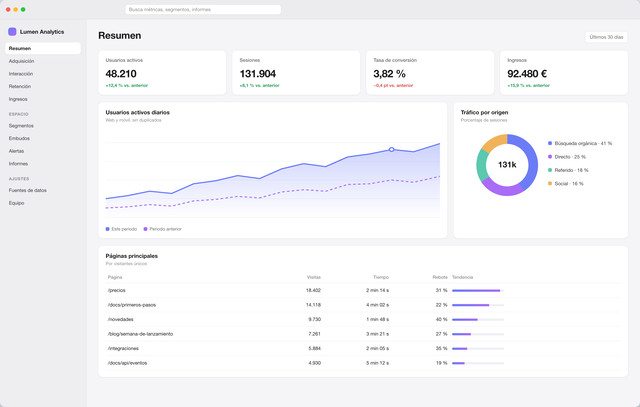Screen dimensions: 640x407
Task: Open Segmentos in the sidebar
Action: (43, 126)
